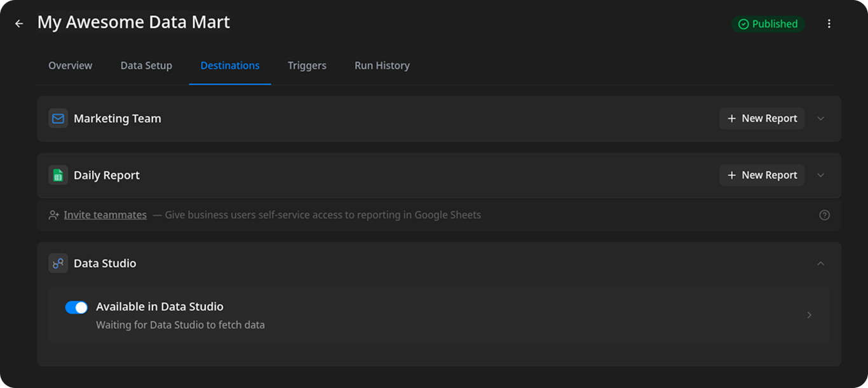Go back using the left arrow
Viewport: 868px width, 388px height.
click(x=19, y=23)
